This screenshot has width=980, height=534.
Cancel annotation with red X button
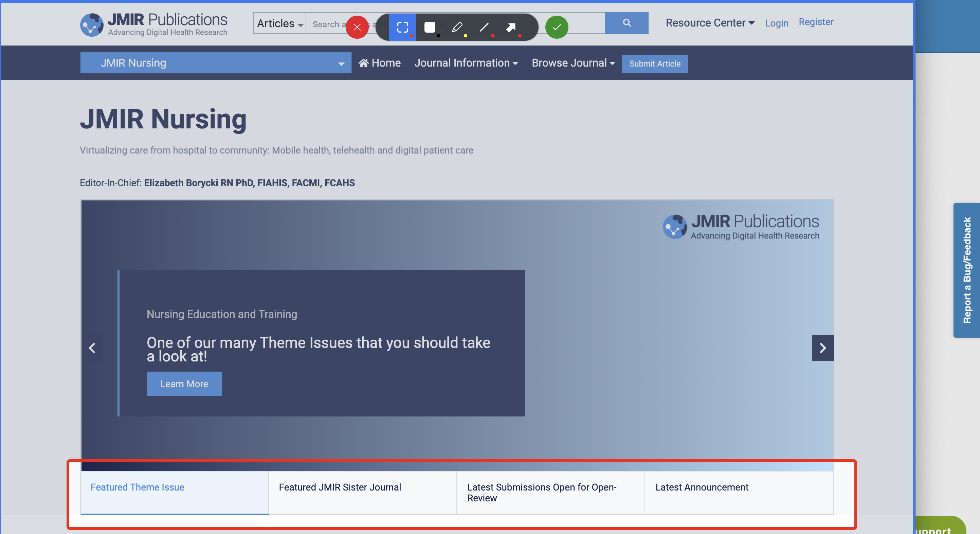click(x=357, y=27)
